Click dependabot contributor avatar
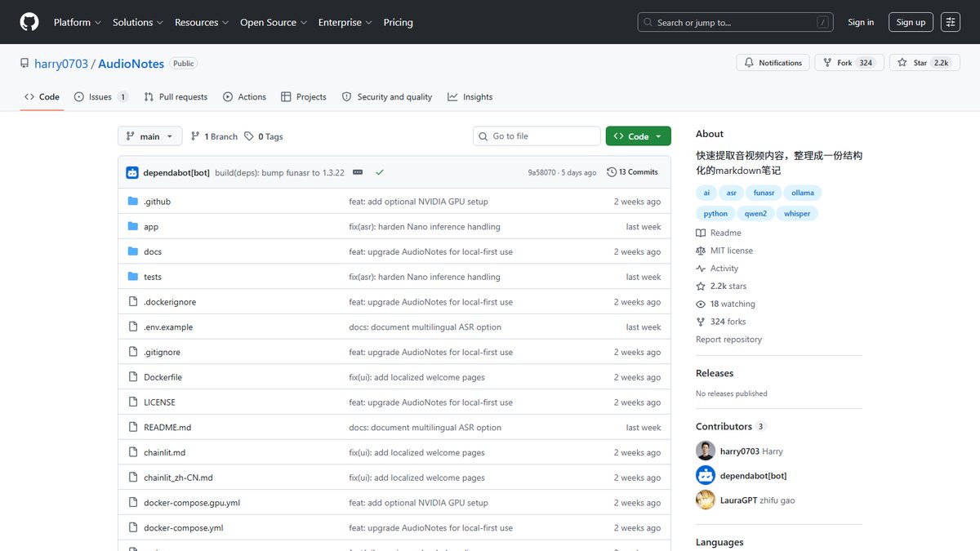 [706, 475]
